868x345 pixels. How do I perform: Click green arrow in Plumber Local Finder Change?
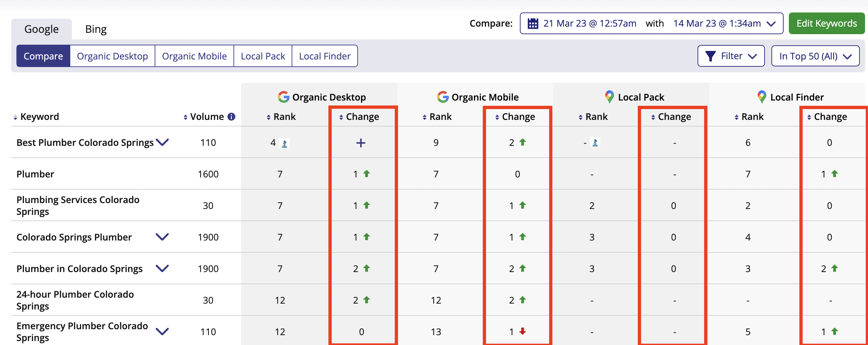click(x=835, y=174)
